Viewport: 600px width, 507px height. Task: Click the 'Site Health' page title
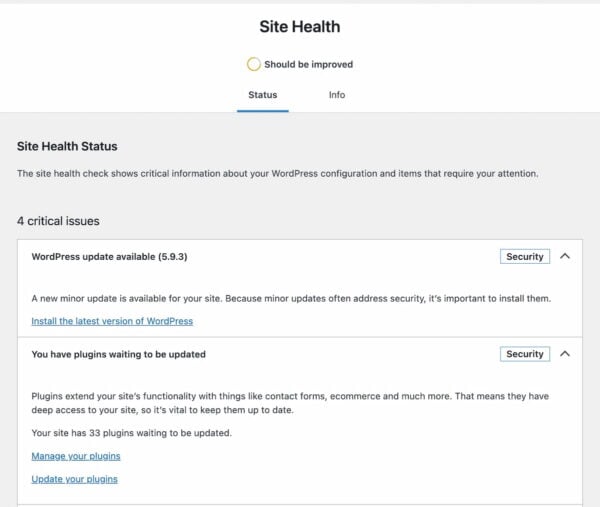coord(300,27)
